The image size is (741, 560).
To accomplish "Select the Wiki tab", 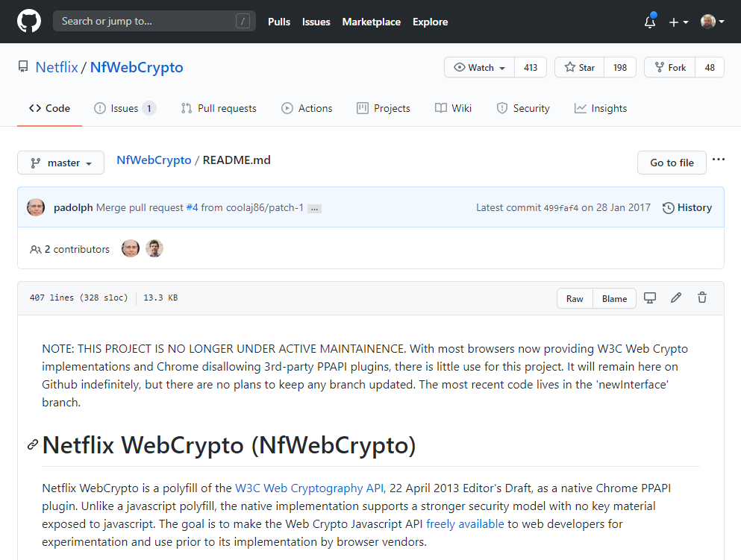I will [x=453, y=108].
